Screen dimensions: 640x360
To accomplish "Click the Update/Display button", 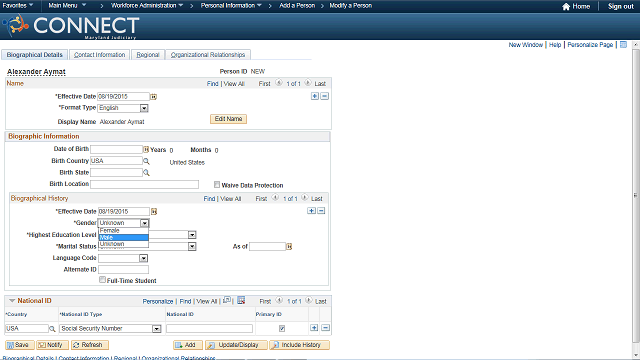I will [236, 345].
